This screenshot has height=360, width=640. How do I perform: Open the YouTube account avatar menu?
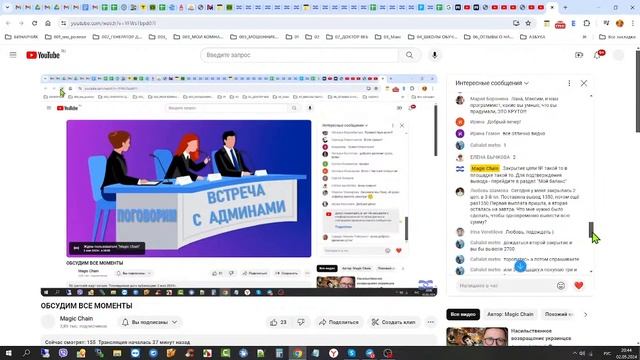click(x=619, y=55)
